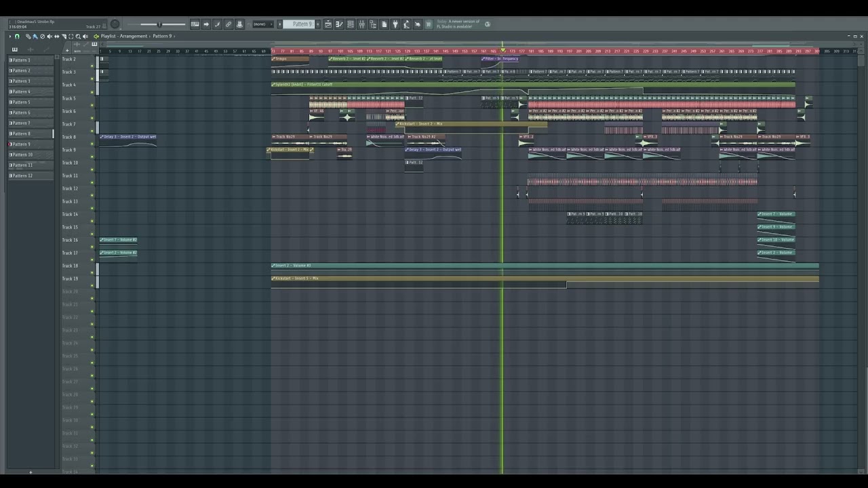Select Pattern 4 in the picker list

coord(30,91)
